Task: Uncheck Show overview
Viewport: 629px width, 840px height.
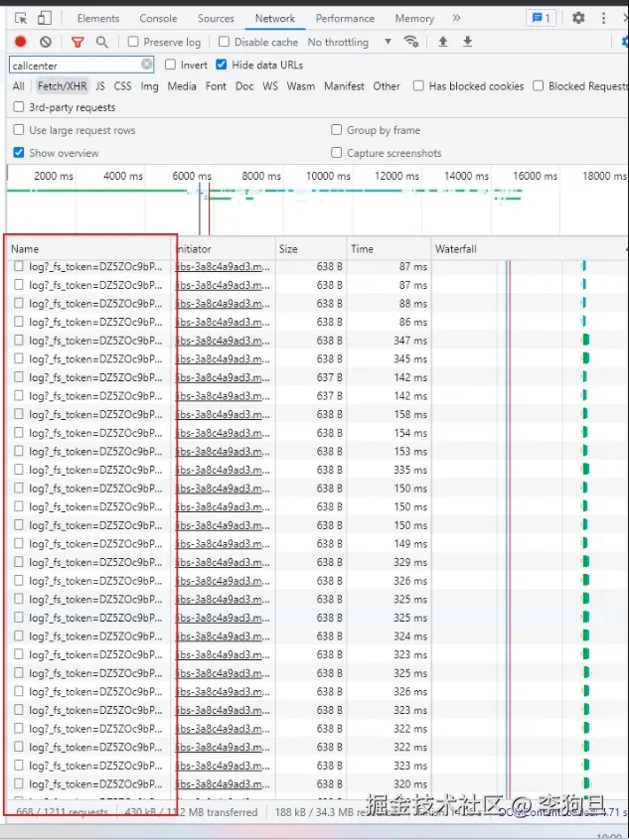Action: click(19, 153)
